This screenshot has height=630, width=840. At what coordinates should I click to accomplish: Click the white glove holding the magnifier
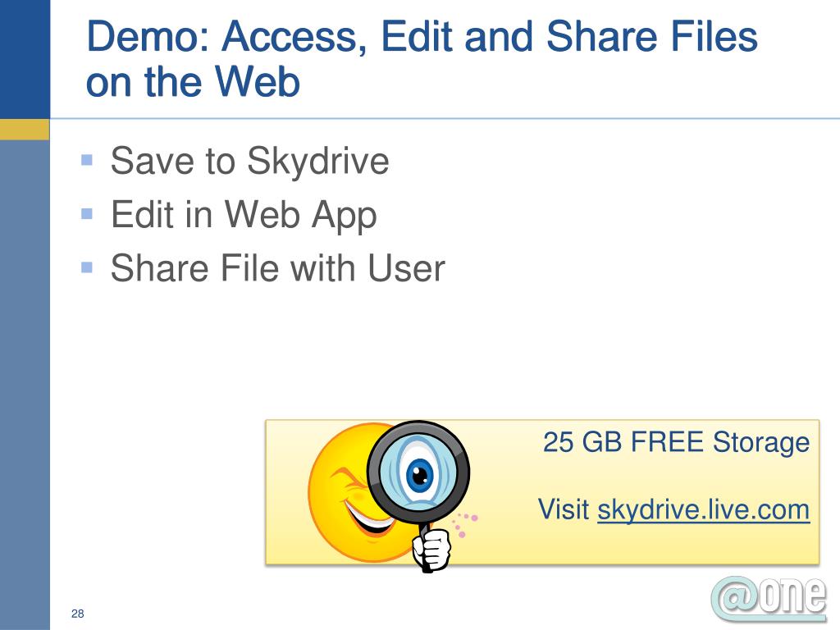(x=431, y=550)
